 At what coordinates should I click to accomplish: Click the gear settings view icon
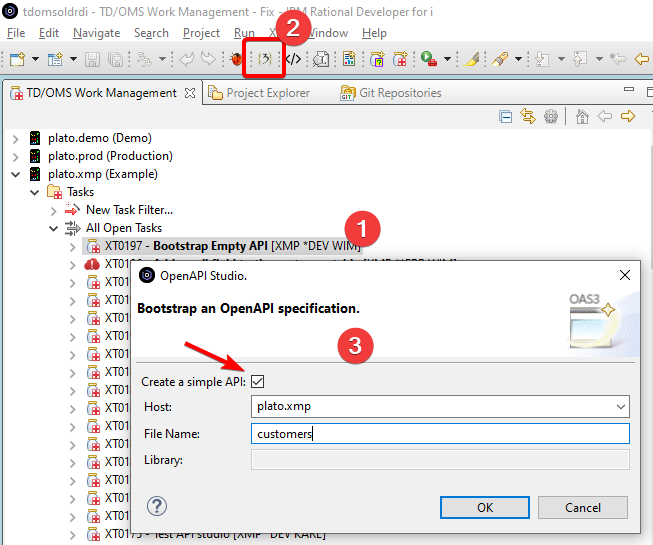pos(551,116)
